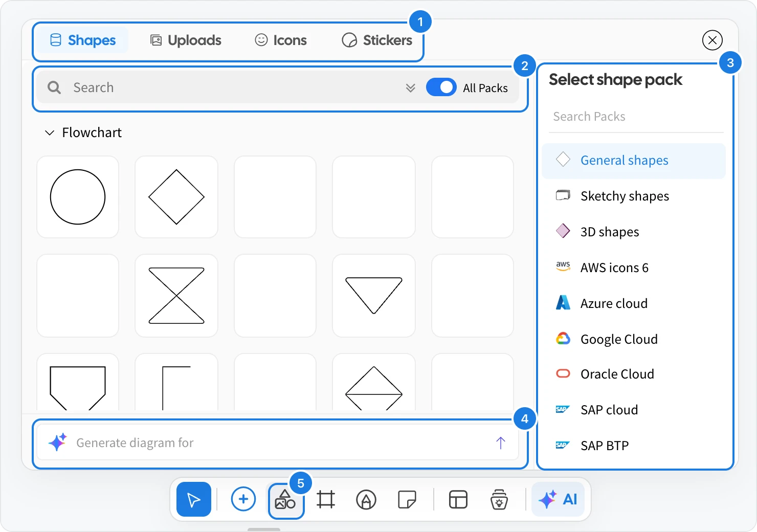Insert the off-page connector pentagon shape
Viewport: 757px width, 532px height.
coord(78,383)
